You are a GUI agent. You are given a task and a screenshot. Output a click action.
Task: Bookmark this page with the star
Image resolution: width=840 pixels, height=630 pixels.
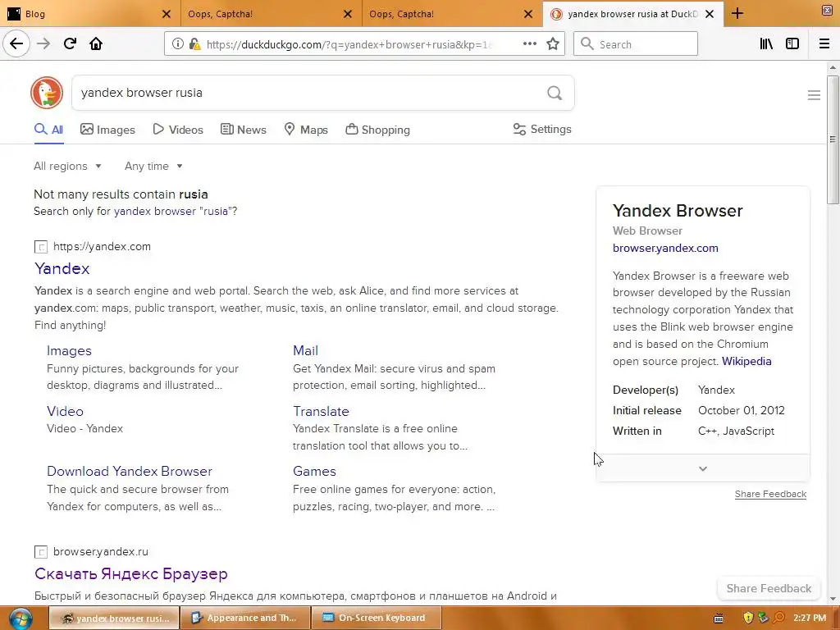click(553, 44)
